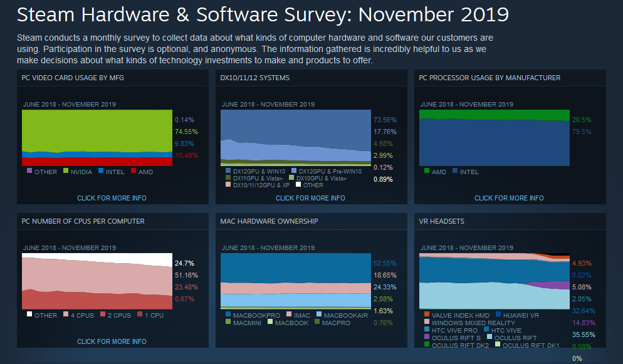Image resolution: width=623 pixels, height=364 pixels.
Task: Click the 'PC VIDEO CARD USAGE BY MFG' panel title
Action: [x=73, y=78]
